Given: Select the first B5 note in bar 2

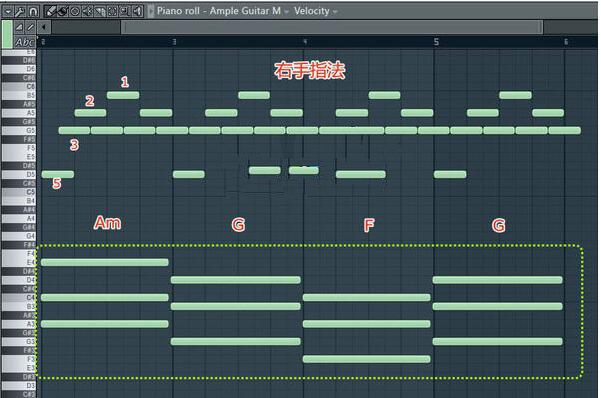Looking at the screenshot, I should click(123, 95).
